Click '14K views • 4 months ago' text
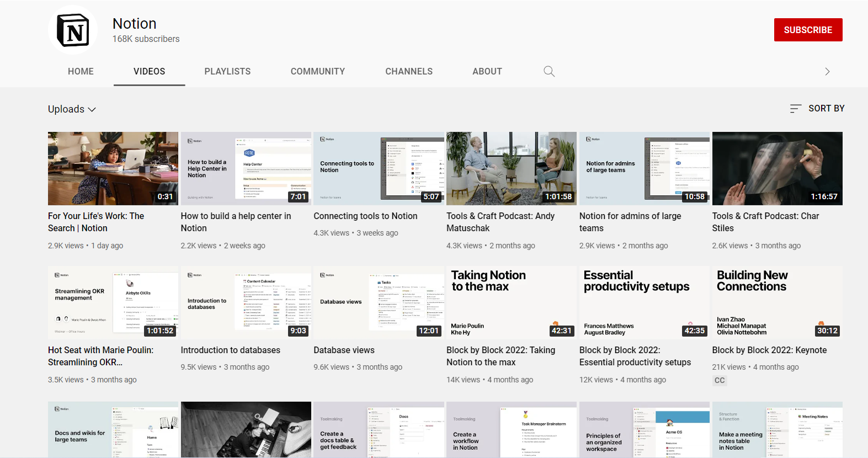 pos(490,380)
